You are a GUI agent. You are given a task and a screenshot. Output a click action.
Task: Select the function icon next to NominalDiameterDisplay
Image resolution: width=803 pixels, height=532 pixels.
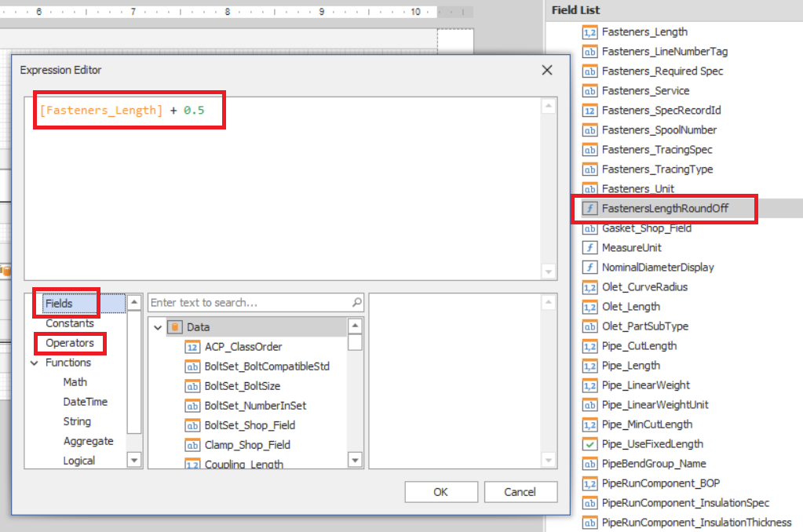click(x=589, y=267)
